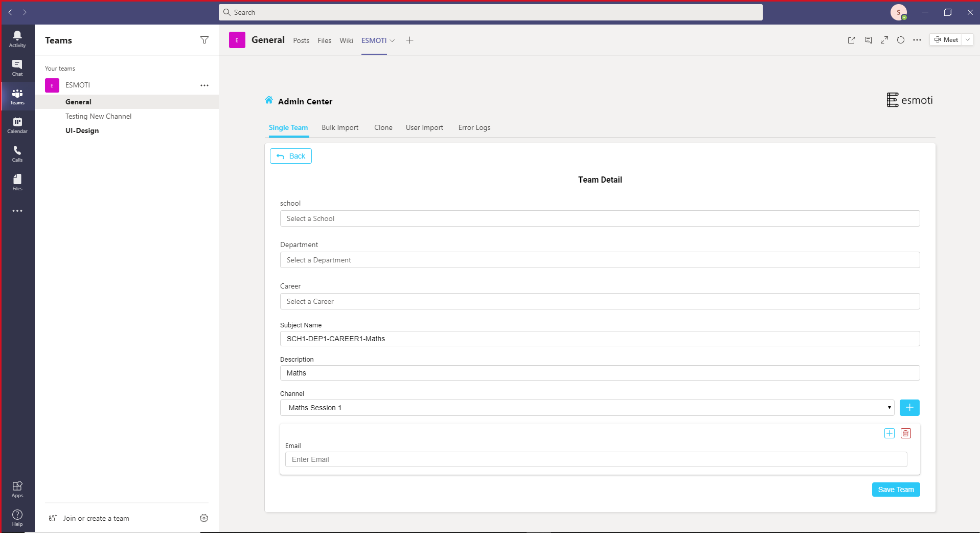Delete the email entry row
The height and width of the screenshot is (533, 980).
pos(906,433)
